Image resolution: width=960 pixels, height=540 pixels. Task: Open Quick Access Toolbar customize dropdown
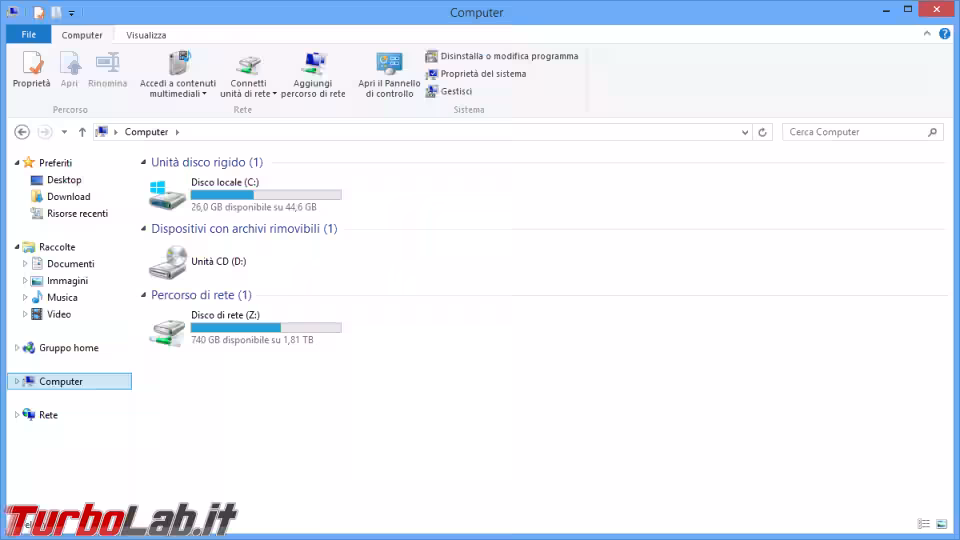coord(72,13)
